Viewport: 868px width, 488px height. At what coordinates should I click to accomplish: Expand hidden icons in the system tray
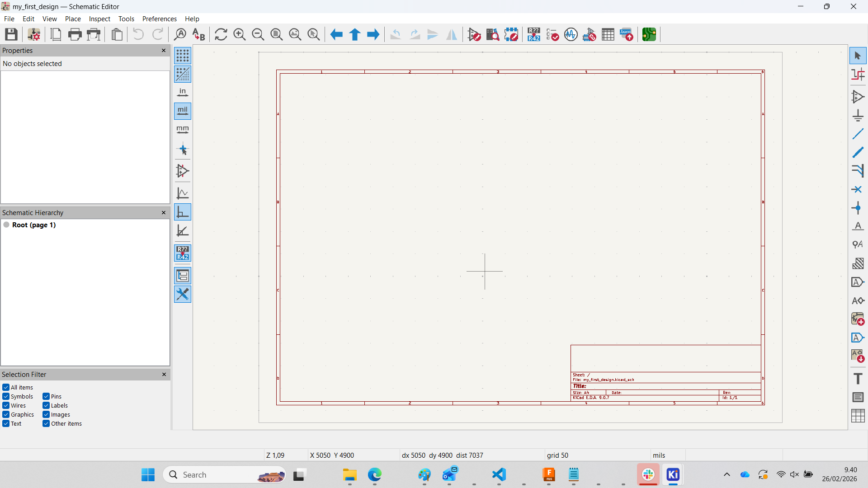pyautogui.click(x=726, y=474)
